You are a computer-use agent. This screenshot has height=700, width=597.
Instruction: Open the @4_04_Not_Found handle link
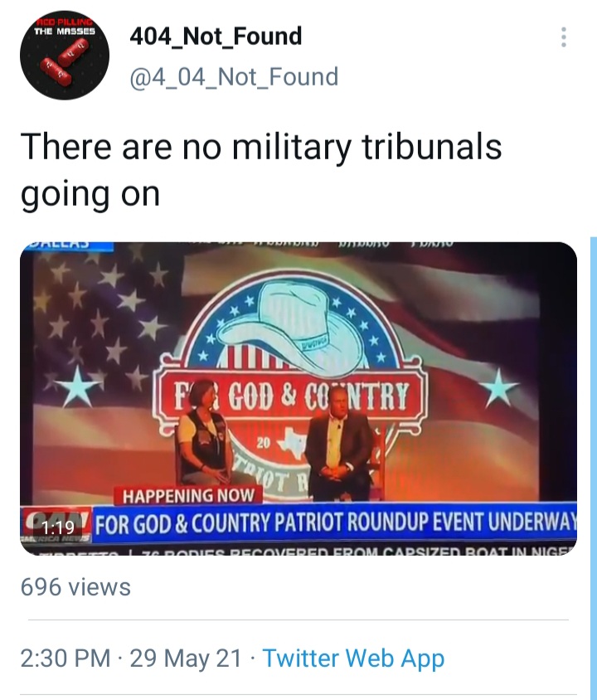(x=234, y=77)
